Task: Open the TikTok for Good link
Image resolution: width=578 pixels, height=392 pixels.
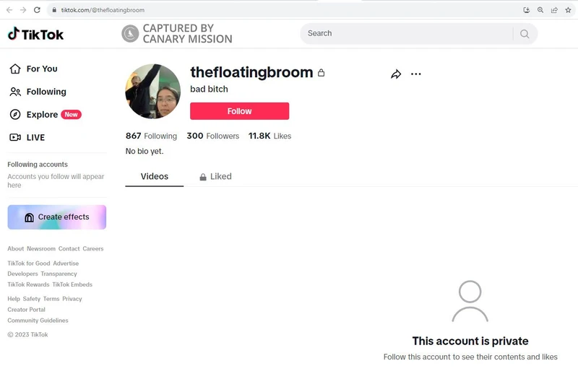Action: pos(29,263)
